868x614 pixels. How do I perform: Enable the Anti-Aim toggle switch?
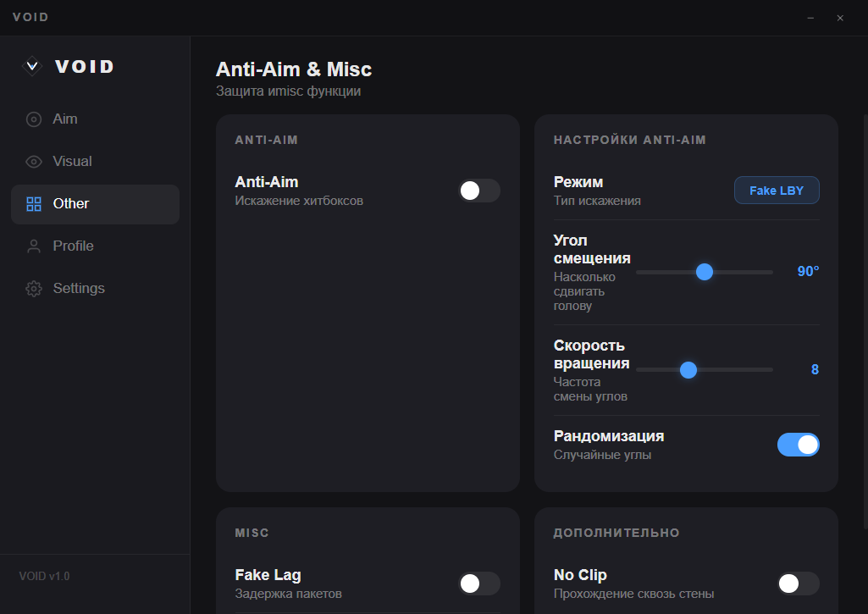coord(478,191)
